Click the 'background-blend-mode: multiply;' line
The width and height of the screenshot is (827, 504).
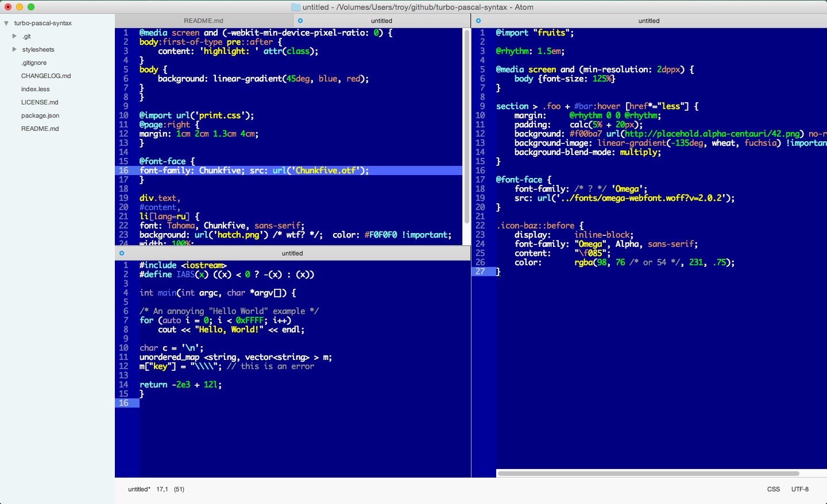588,152
